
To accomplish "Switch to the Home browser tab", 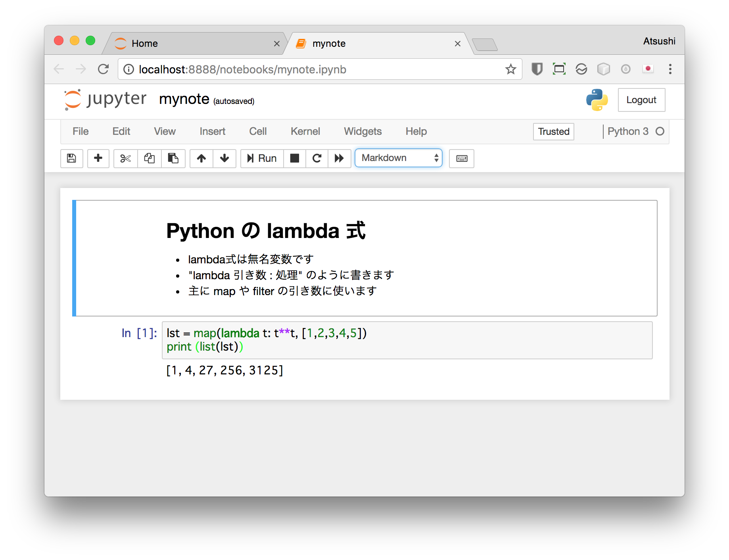I will coord(145,44).
